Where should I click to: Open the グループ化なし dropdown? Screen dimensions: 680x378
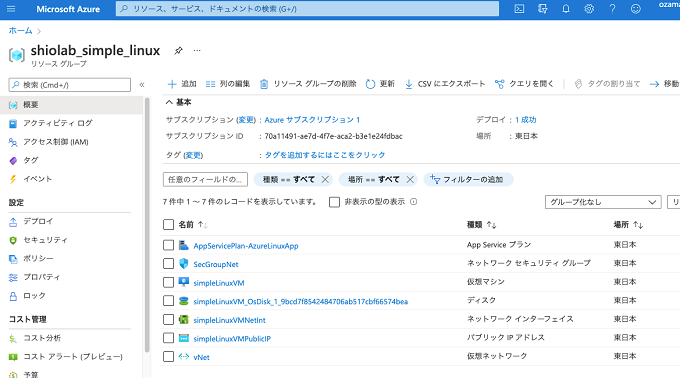click(x=603, y=202)
